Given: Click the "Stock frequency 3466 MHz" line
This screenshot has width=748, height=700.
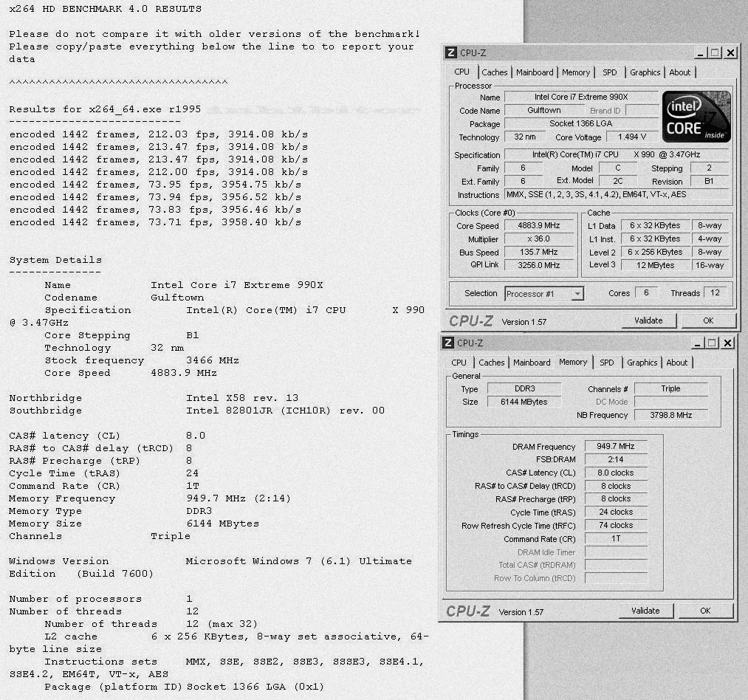Looking at the screenshot, I should [142, 360].
